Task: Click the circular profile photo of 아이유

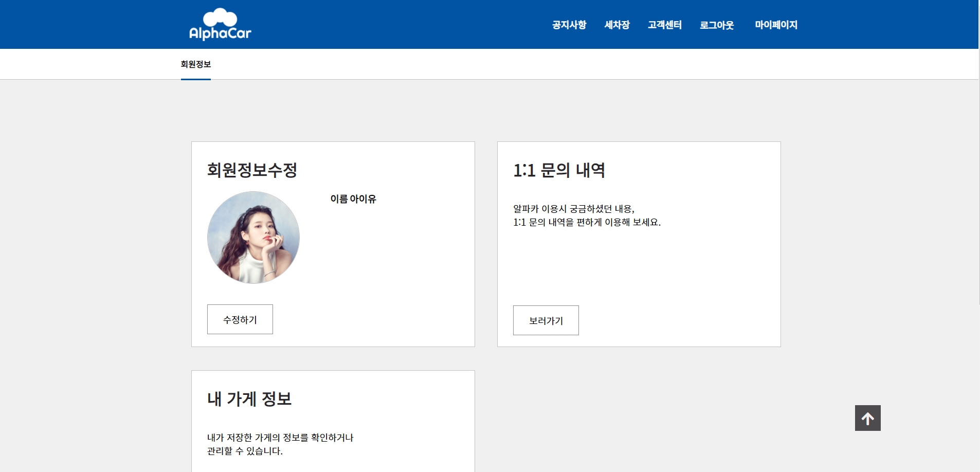Action: tap(253, 237)
